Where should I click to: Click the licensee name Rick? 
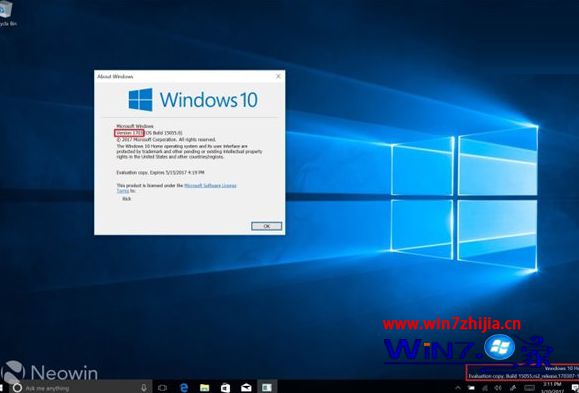click(x=127, y=199)
